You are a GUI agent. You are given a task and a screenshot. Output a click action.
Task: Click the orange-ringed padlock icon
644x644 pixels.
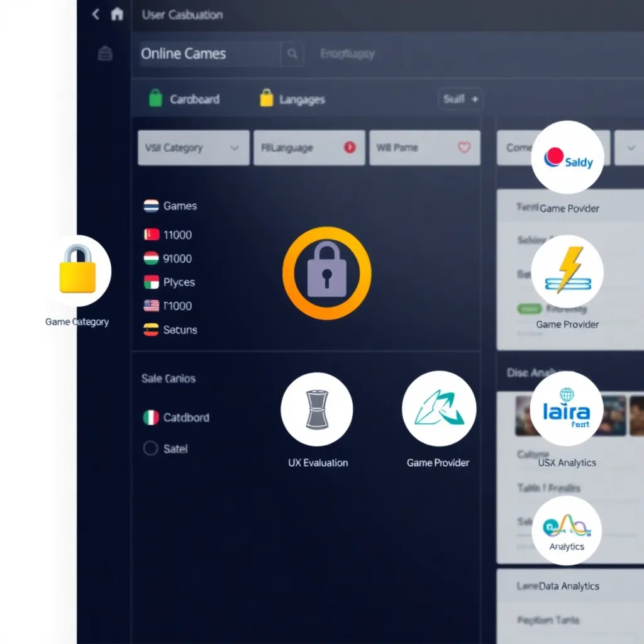click(x=326, y=274)
